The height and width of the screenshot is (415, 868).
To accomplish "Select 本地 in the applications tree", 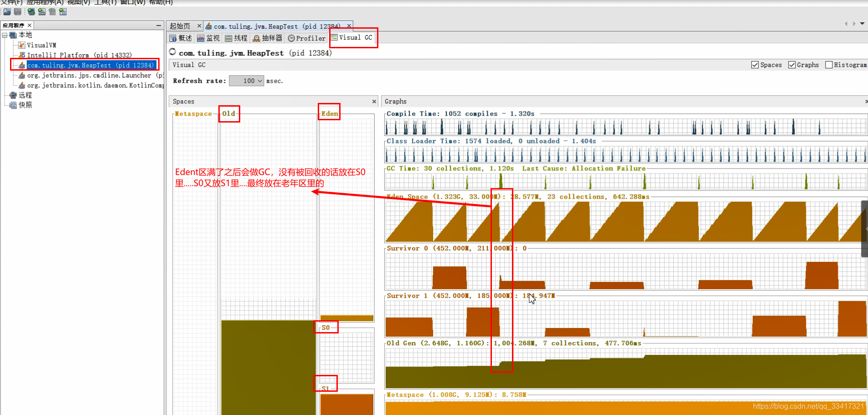I will (x=26, y=35).
